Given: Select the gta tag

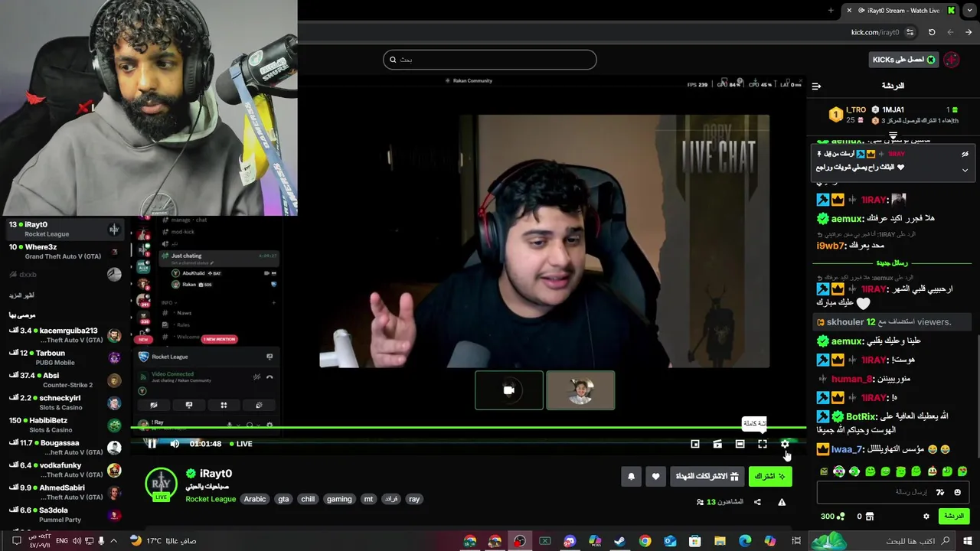Looking at the screenshot, I should pyautogui.click(x=283, y=499).
